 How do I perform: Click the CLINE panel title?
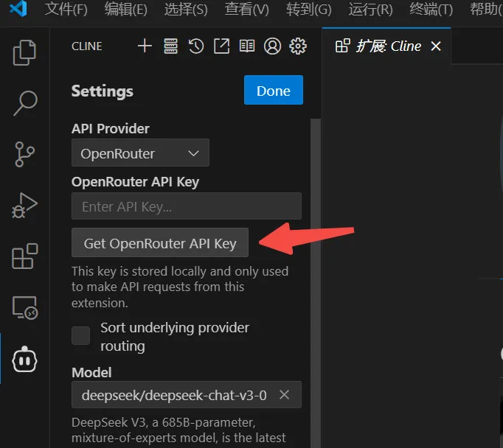click(86, 46)
